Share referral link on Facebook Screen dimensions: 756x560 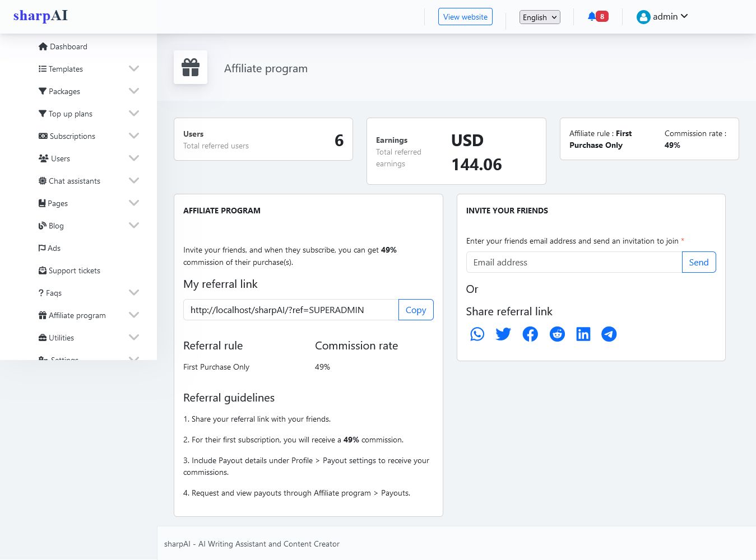[530, 334]
